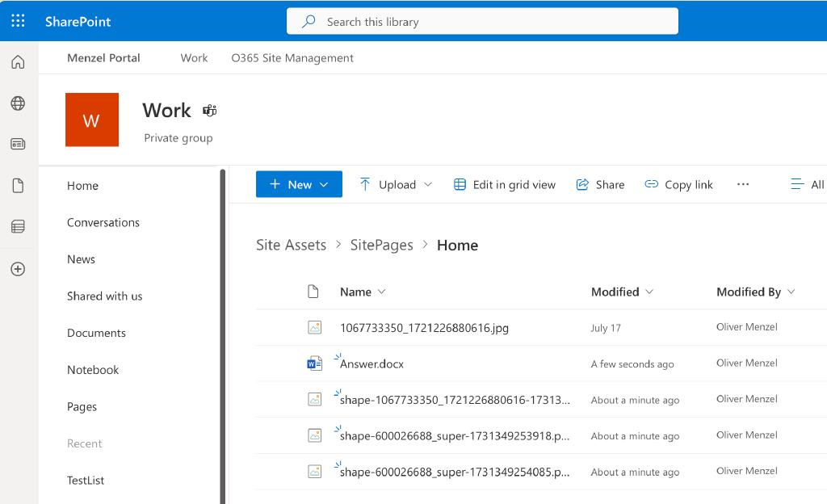Click the create-site plus icon in left rail

(17, 269)
